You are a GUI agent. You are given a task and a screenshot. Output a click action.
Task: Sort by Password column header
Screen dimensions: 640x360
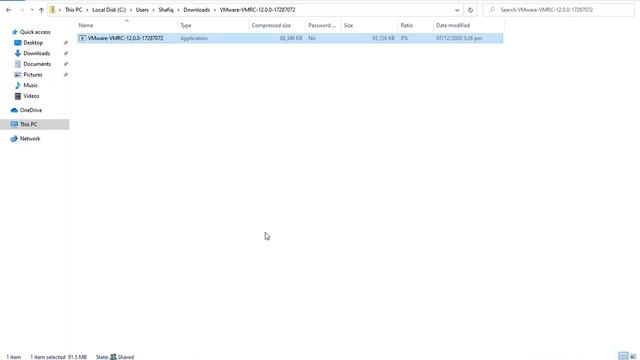tap(322, 25)
